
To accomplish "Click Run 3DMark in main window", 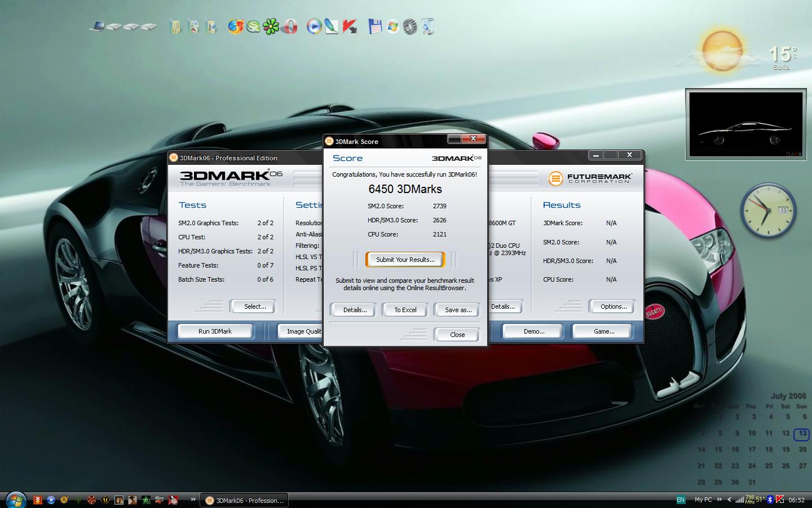I will (x=215, y=331).
